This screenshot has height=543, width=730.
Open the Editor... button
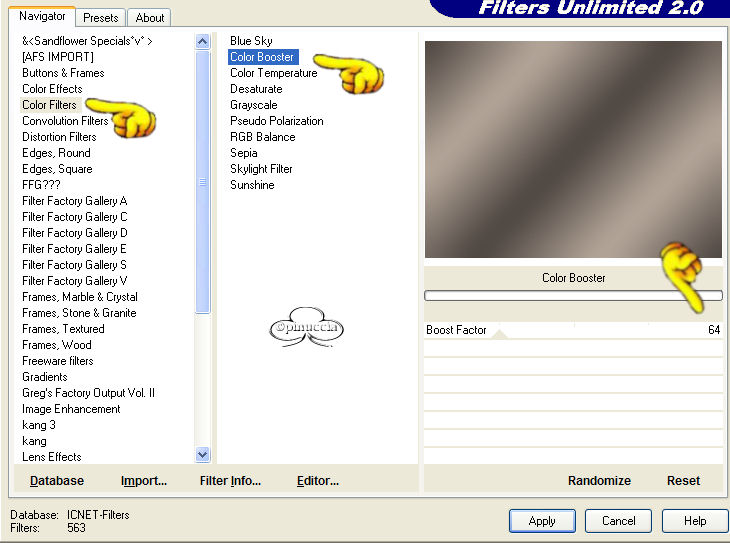coord(318,481)
